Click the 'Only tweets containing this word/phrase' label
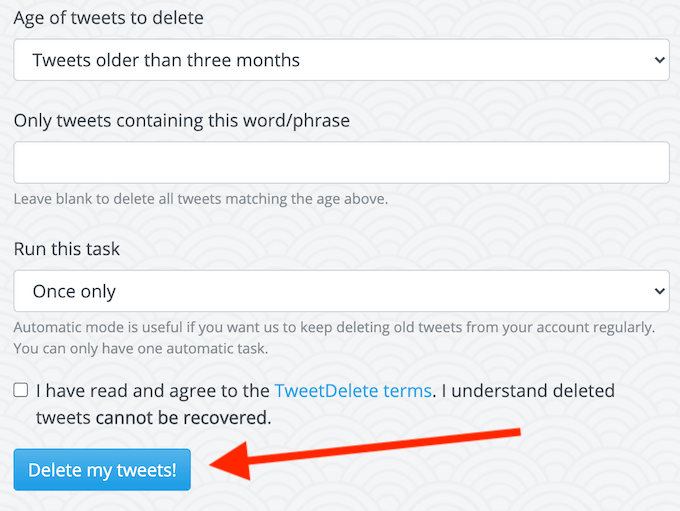 (x=181, y=120)
